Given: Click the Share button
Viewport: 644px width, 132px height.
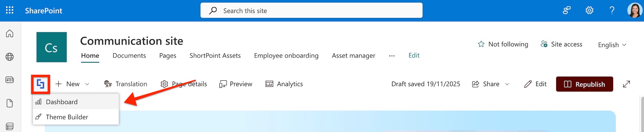Looking at the screenshot, I should tap(486, 84).
